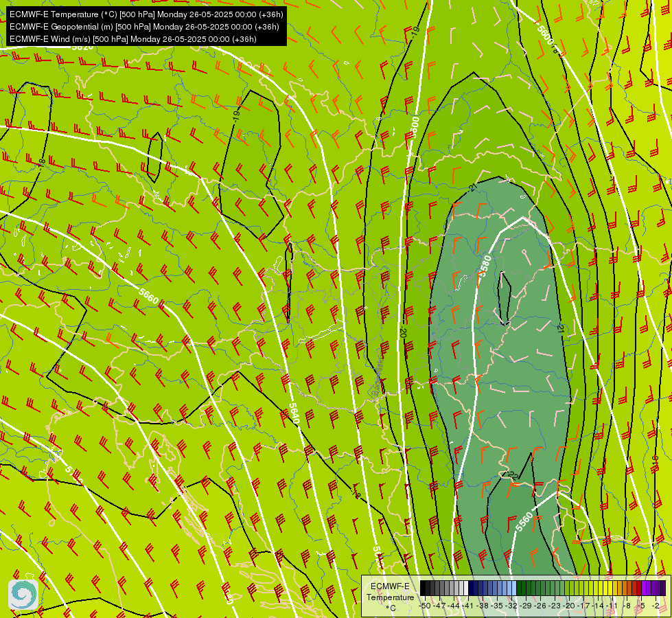672x618 pixels.
Task: Click the -23 legend value
Action: coord(555,606)
